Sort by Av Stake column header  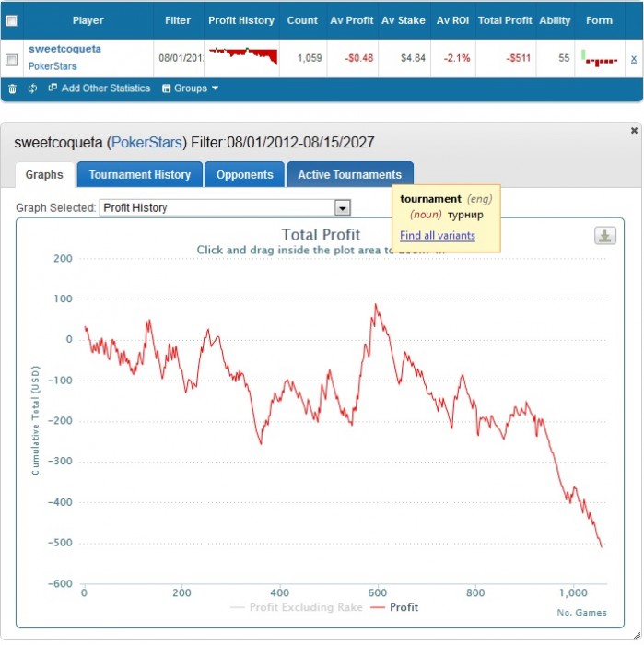(404, 20)
